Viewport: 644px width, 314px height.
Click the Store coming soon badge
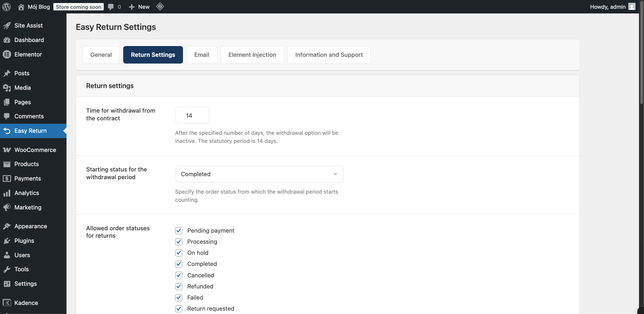79,7
